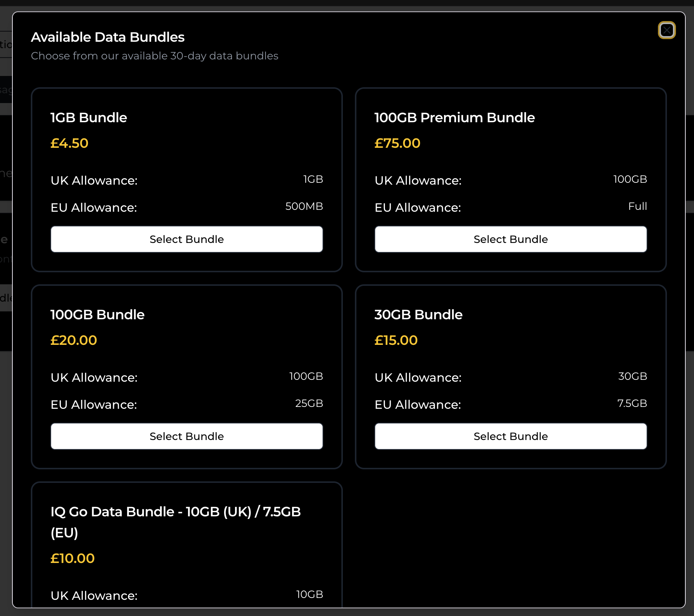694x616 pixels.
Task: Click the £15.00 price label
Action: [x=396, y=340]
